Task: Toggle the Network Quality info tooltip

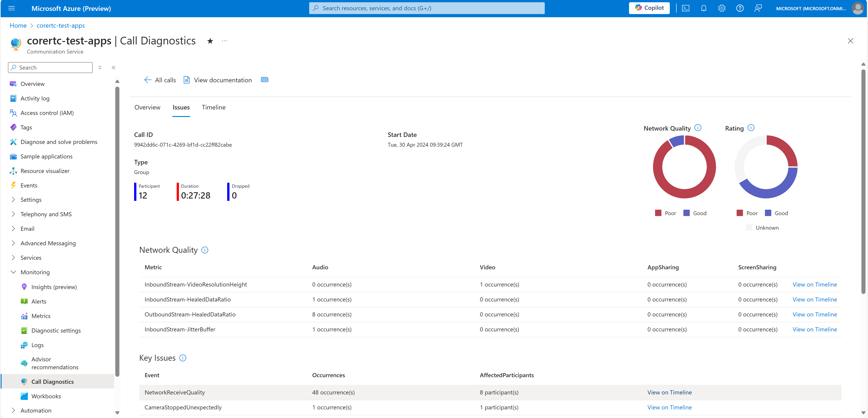Action: (x=205, y=250)
